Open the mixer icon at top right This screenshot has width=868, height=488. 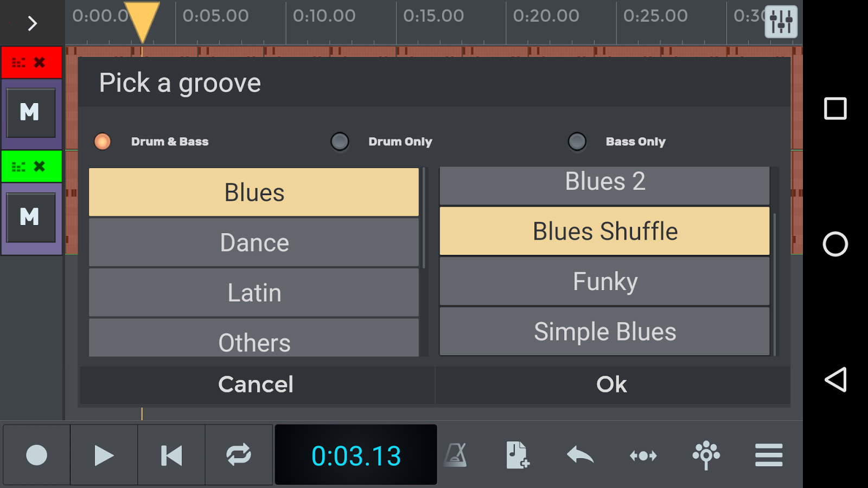[x=781, y=22]
